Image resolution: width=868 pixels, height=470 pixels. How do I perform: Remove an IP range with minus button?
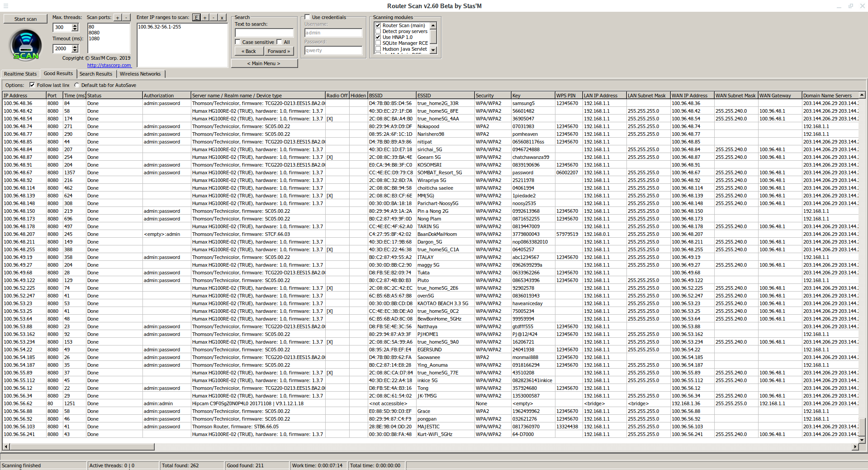pos(213,18)
